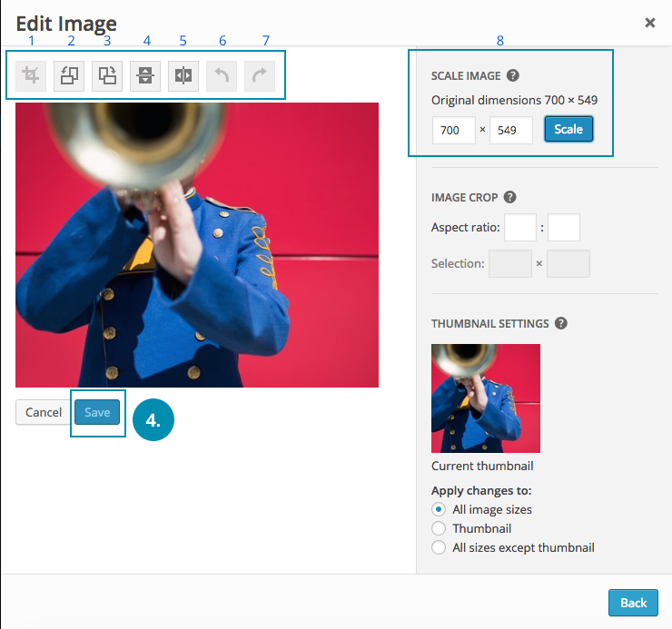672x629 pixels.
Task: Click the Undo arrow icon
Action: [222, 76]
